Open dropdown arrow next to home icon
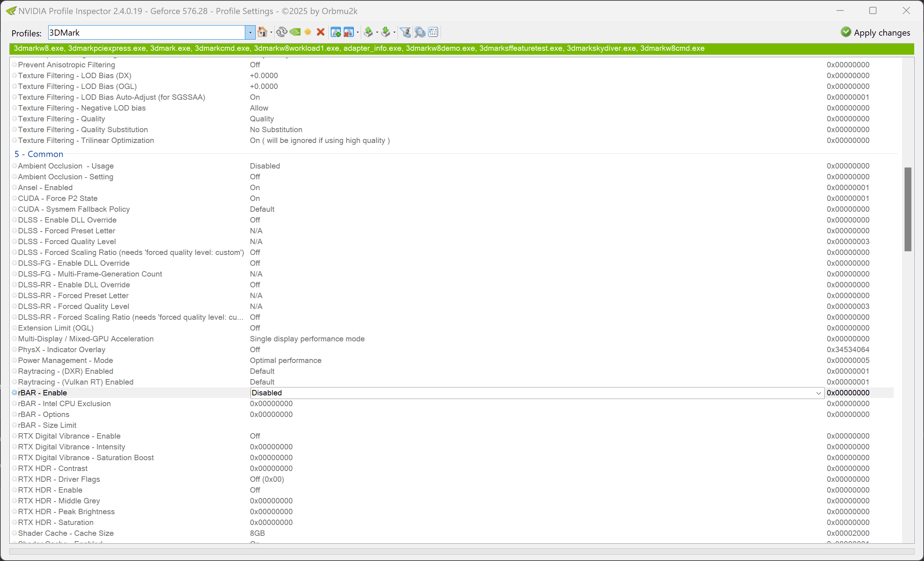Screen dimensions: 924x561 click(271, 33)
